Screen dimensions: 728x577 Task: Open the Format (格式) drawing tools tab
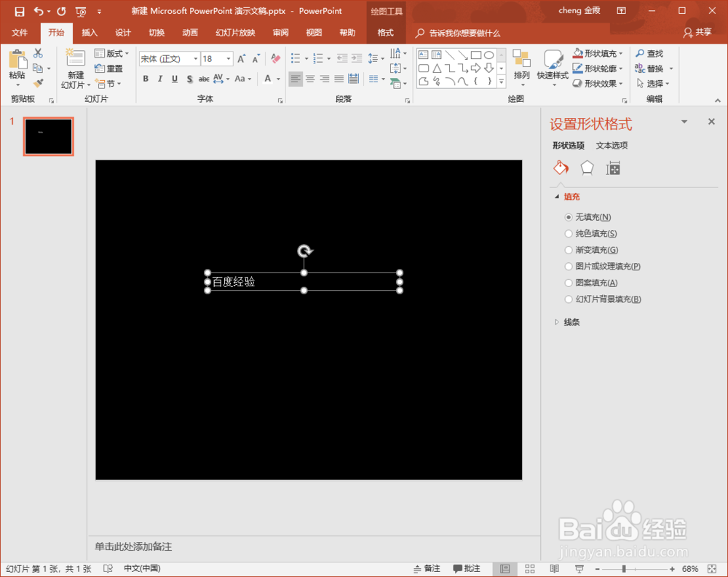385,33
